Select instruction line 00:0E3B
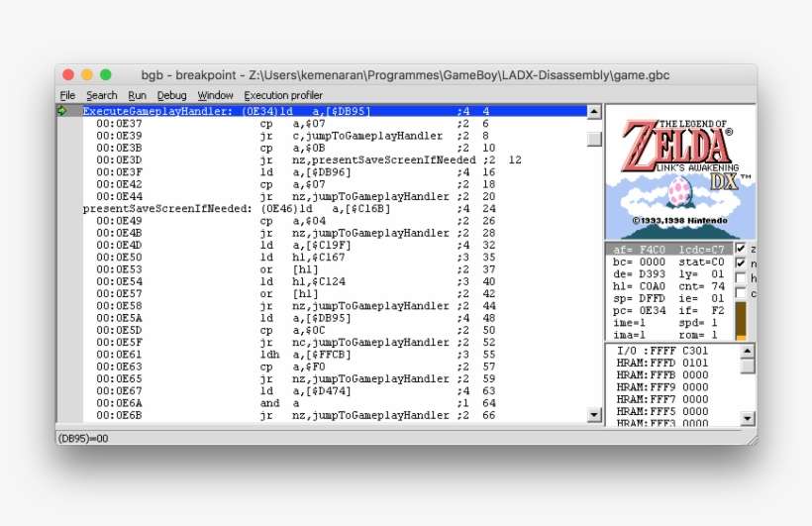 pos(335,148)
